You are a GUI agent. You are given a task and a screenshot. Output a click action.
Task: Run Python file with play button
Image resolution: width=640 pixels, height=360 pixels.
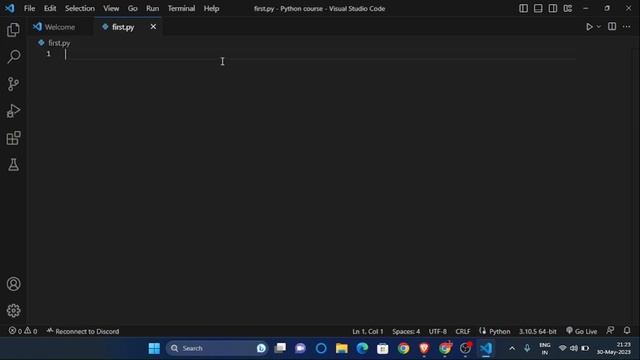(x=589, y=27)
